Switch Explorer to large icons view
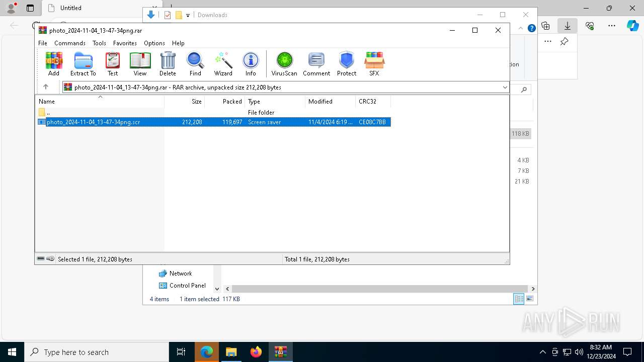Screen dimensions: 644x362 pos(529,299)
